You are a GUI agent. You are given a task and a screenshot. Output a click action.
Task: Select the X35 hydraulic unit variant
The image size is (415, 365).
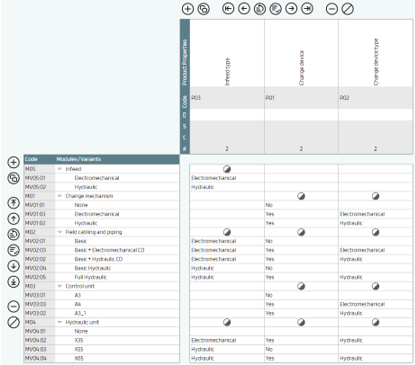coord(79,340)
